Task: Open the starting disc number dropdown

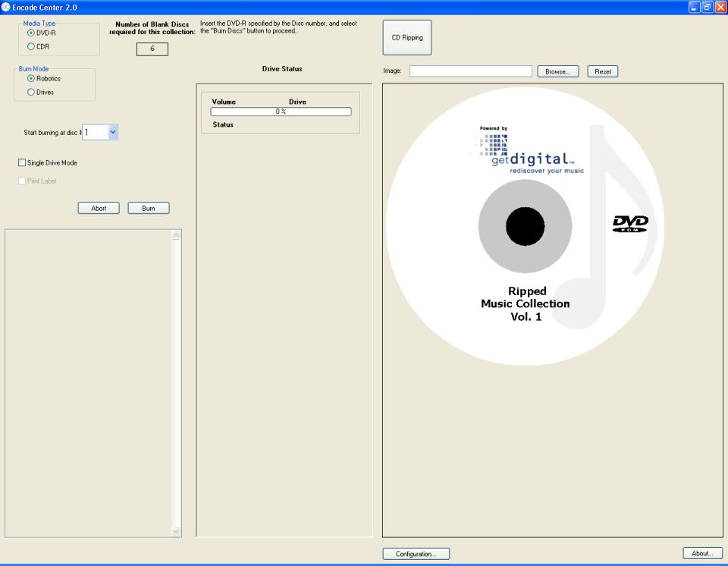Action: pyautogui.click(x=112, y=131)
